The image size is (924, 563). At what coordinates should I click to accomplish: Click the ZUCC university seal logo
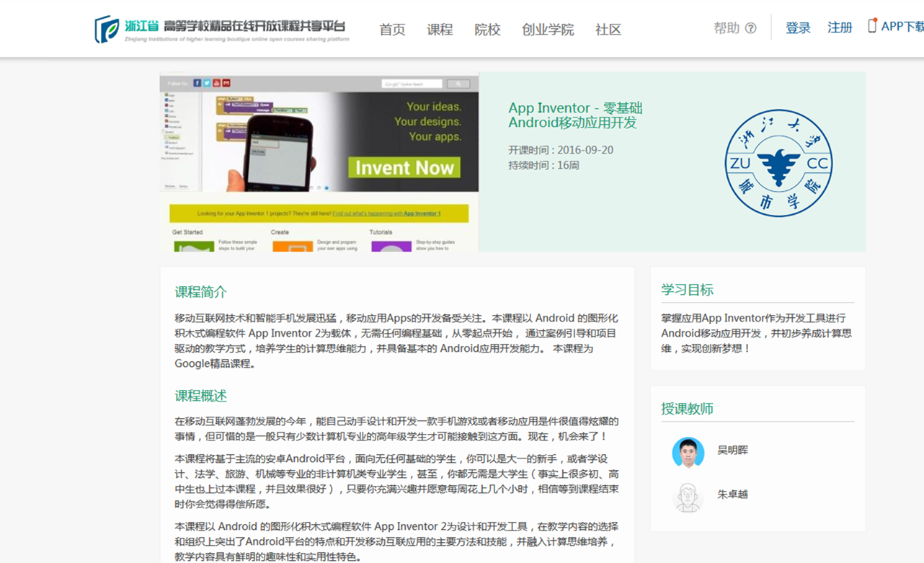tap(778, 163)
